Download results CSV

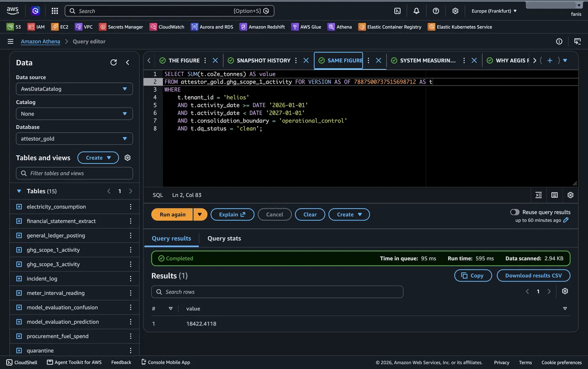(533, 276)
